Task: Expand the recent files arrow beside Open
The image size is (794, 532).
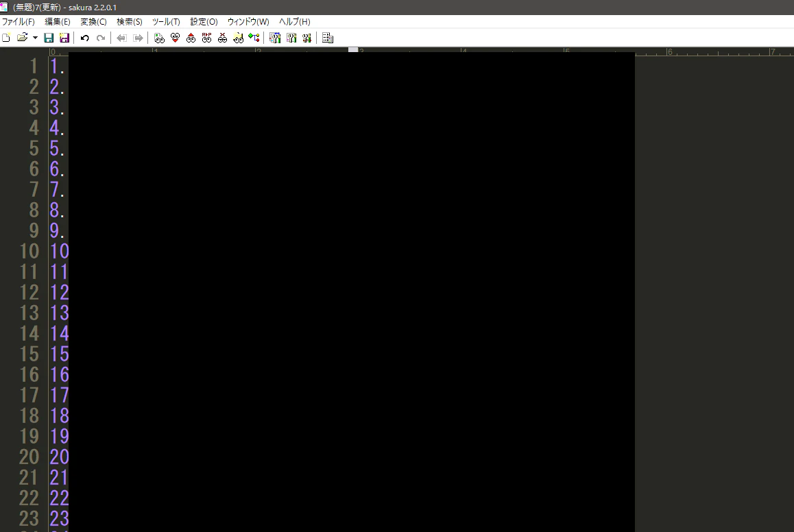Action: tap(35, 38)
